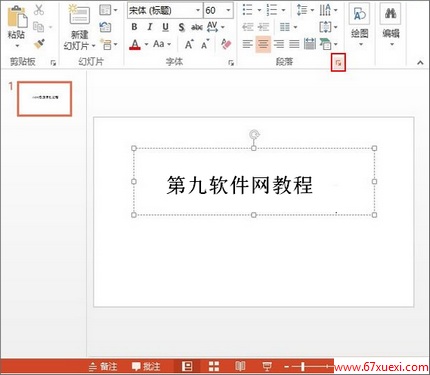Open the Section dropdown icon
Image resolution: width=430 pixels, height=375 pixels.
(108, 44)
